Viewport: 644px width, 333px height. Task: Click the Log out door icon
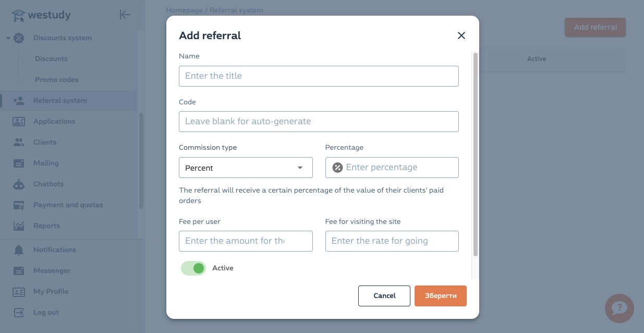point(19,313)
